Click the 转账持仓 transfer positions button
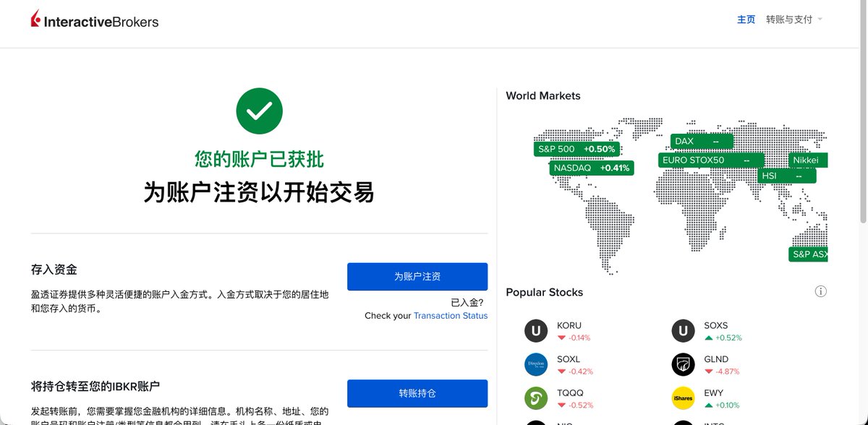 (417, 393)
